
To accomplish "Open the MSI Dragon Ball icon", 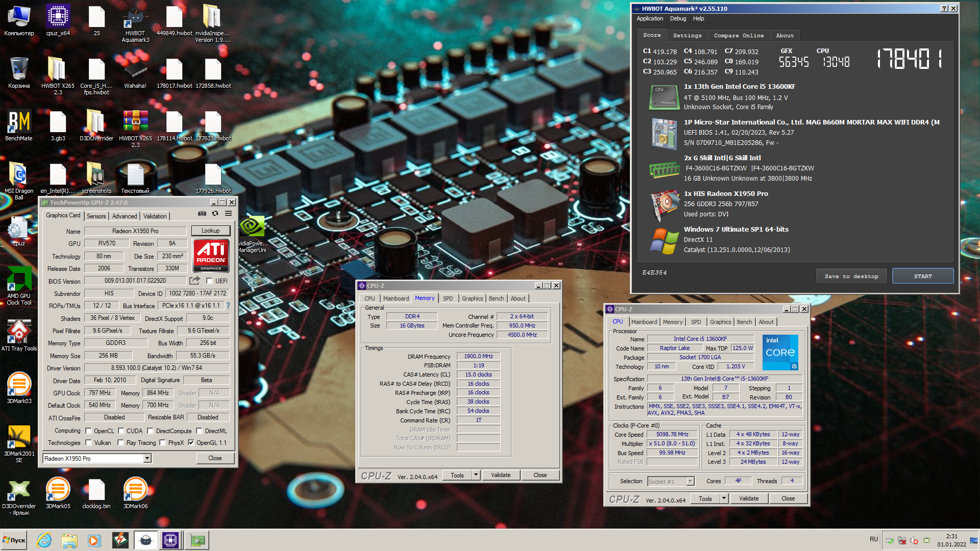I will point(19,181).
